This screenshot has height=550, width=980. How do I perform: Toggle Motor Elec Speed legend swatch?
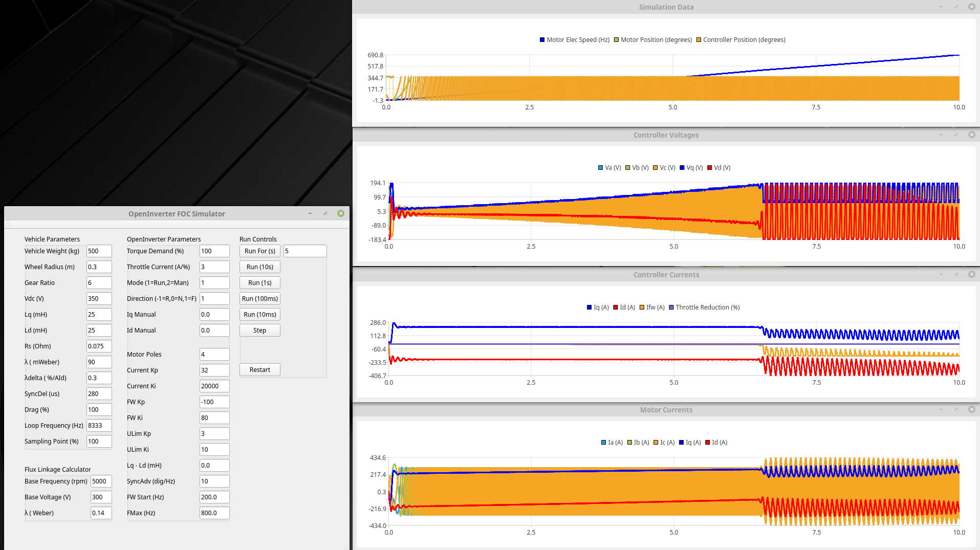542,40
